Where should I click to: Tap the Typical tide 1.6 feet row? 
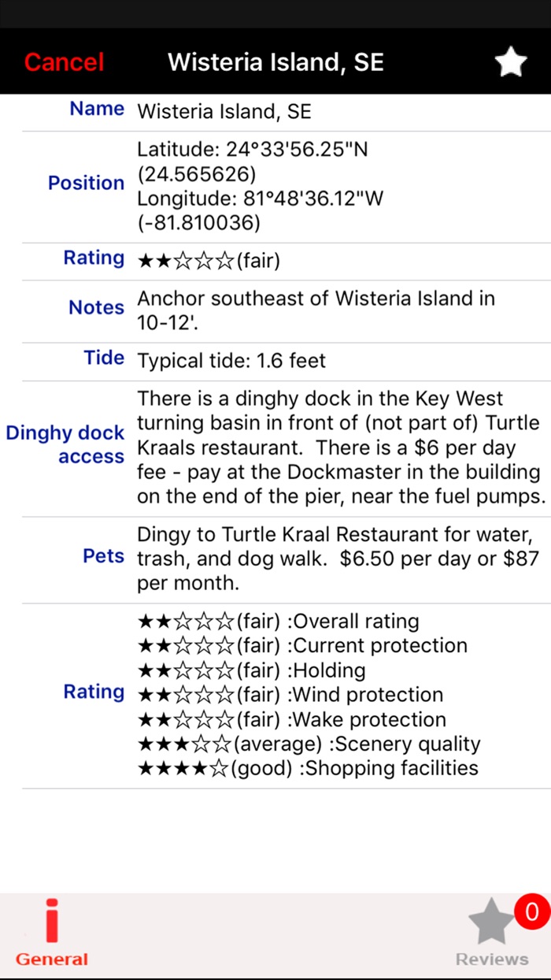(x=231, y=362)
